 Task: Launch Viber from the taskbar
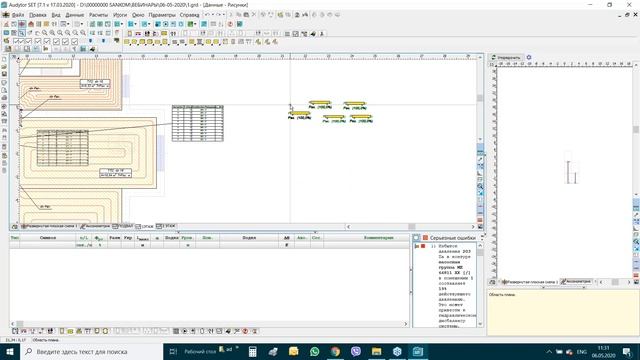point(356,351)
